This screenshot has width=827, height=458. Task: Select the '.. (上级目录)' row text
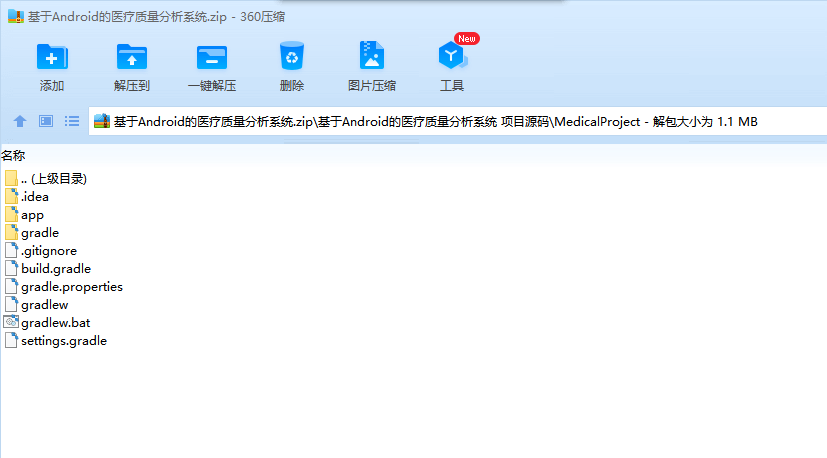coord(54,179)
